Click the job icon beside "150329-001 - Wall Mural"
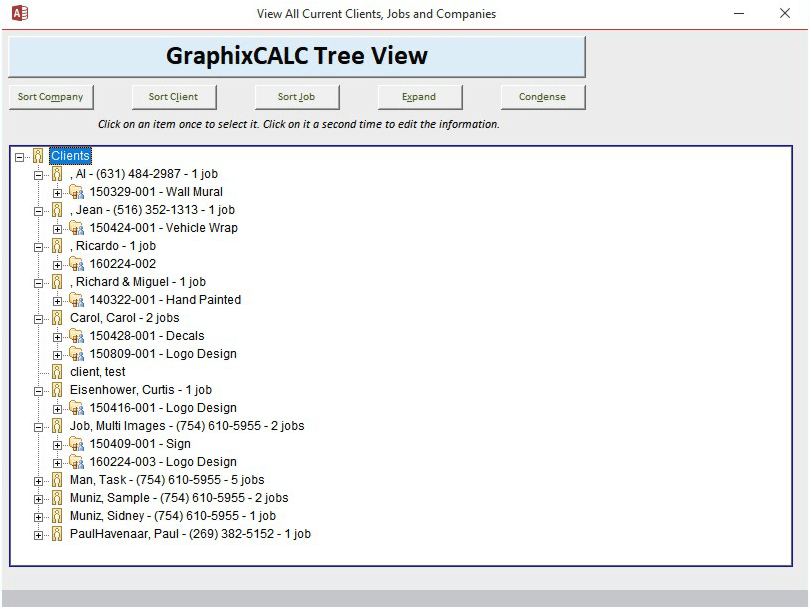 pyautogui.click(x=75, y=191)
